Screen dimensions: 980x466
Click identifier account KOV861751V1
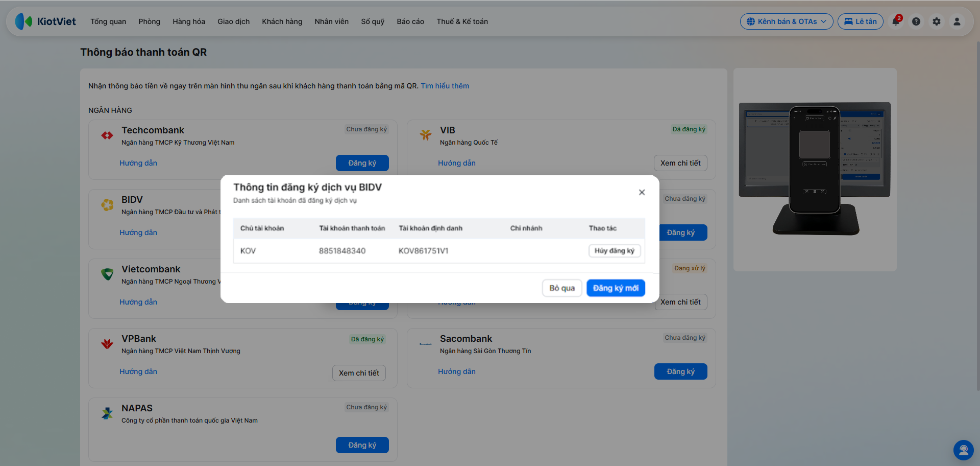coord(424,251)
